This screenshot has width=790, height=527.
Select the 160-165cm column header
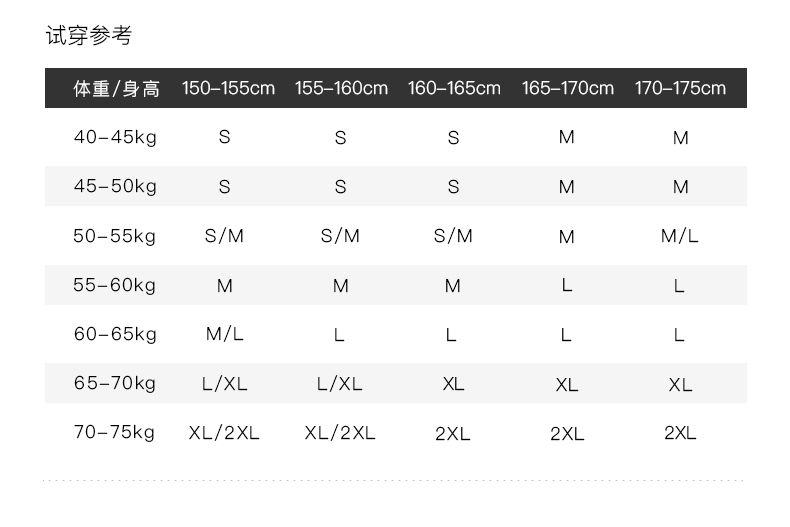(x=454, y=88)
